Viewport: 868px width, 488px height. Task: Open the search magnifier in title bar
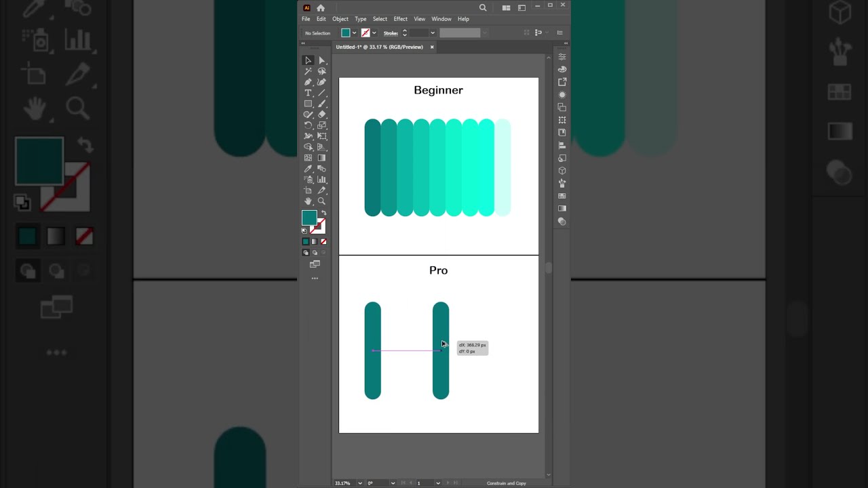tap(483, 7)
